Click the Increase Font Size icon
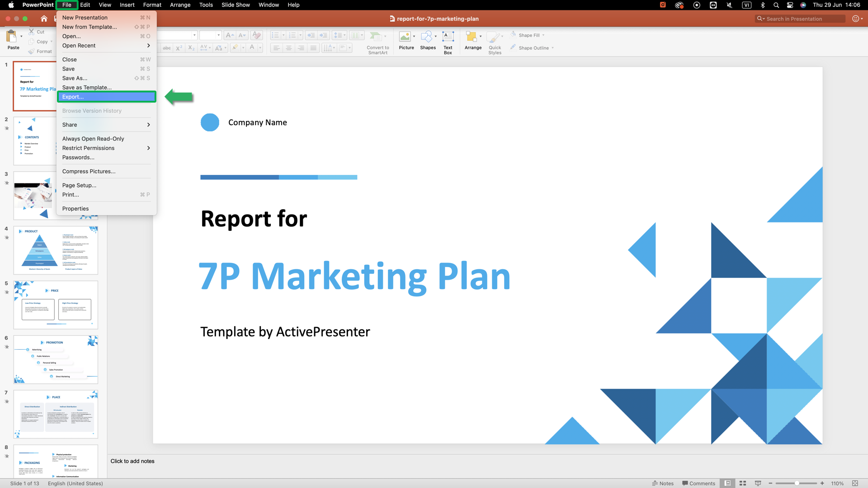 click(230, 35)
